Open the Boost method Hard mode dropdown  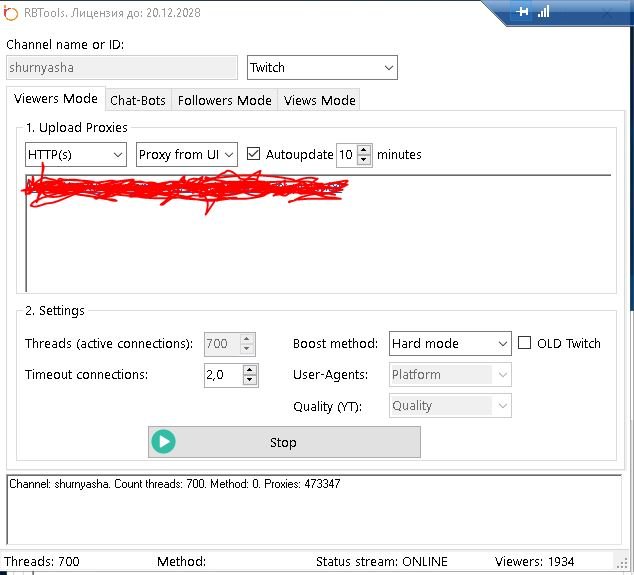coord(450,343)
